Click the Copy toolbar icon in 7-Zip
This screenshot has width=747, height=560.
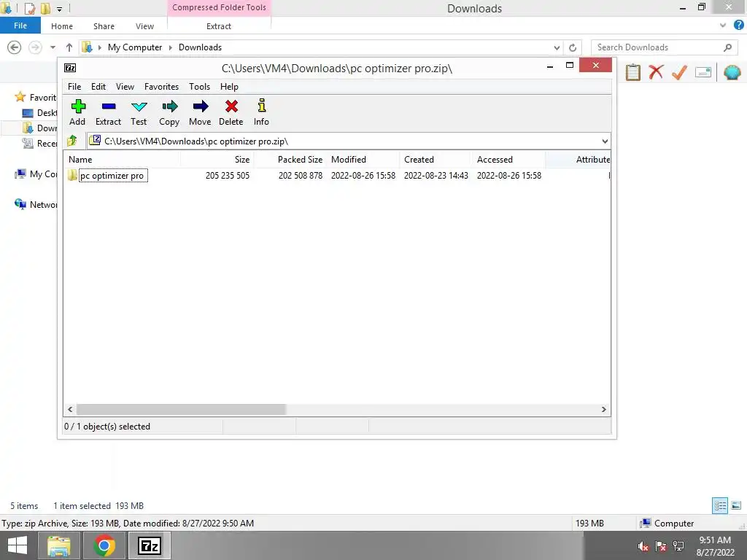[x=169, y=106]
